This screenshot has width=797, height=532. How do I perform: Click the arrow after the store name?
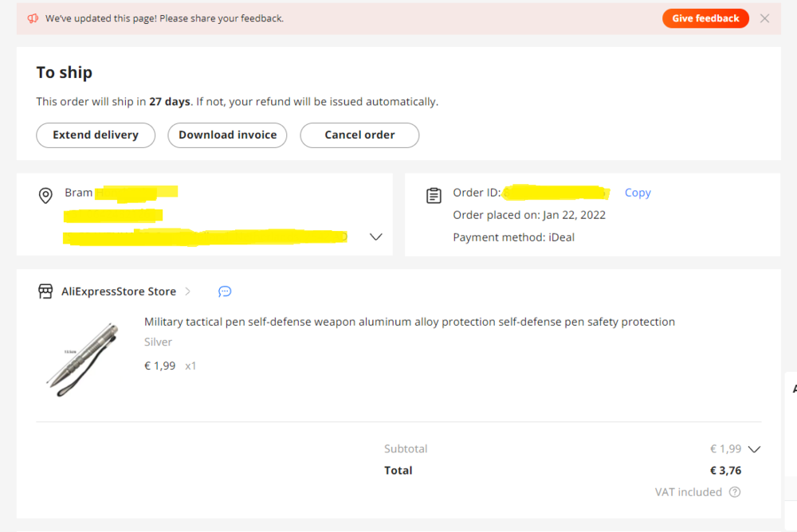click(188, 291)
